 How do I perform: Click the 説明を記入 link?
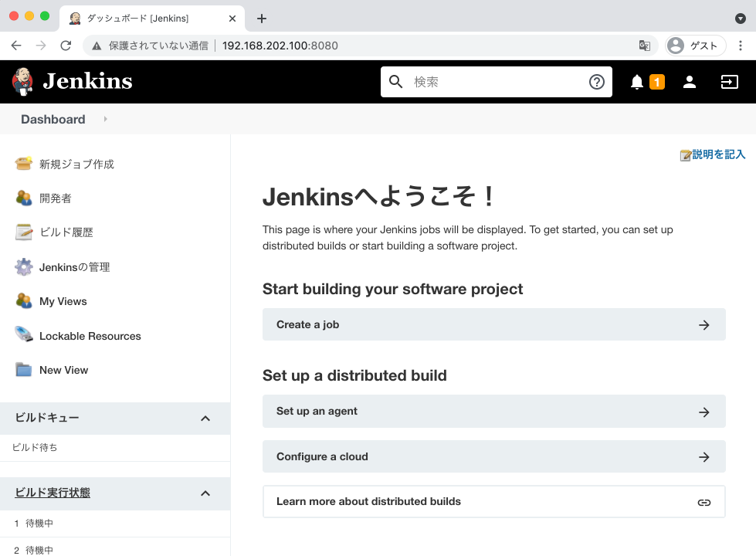coord(718,155)
